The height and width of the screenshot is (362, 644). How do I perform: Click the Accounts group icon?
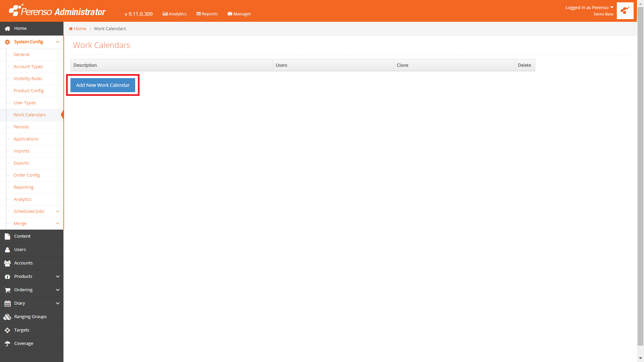tap(7, 263)
